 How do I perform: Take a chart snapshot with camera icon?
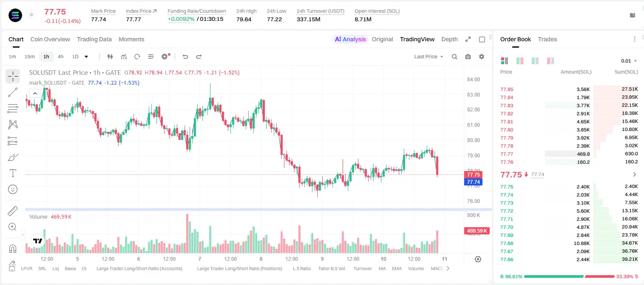[468, 57]
